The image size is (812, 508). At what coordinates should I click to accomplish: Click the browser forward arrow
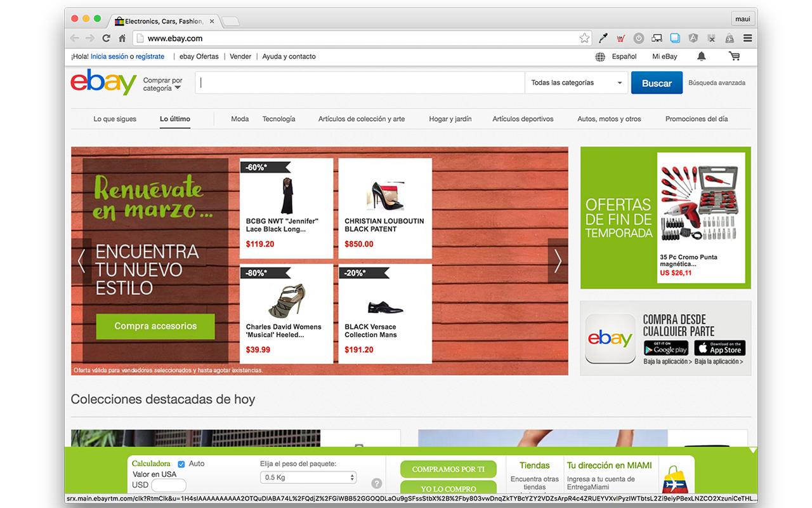90,38
